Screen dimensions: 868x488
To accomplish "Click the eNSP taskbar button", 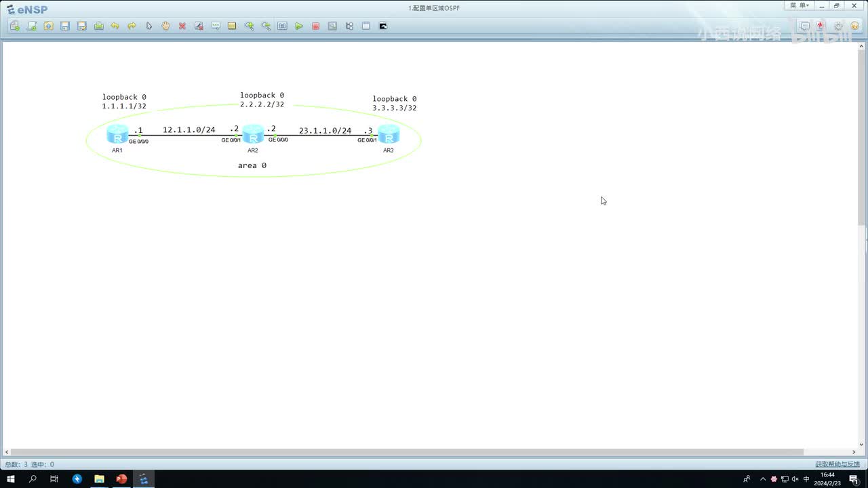I will tap(144, 479).
